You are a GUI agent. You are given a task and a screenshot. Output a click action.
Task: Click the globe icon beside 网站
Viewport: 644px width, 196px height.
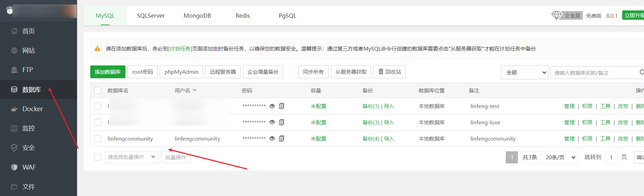[14, 51]
